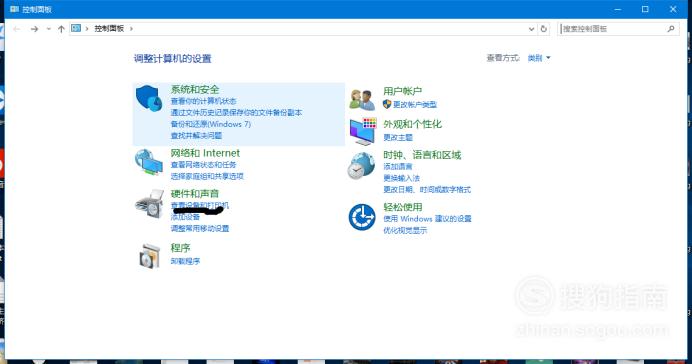Refresh the control panel view
This screenshot has width=692, height=364.
(x=544, y=29)
